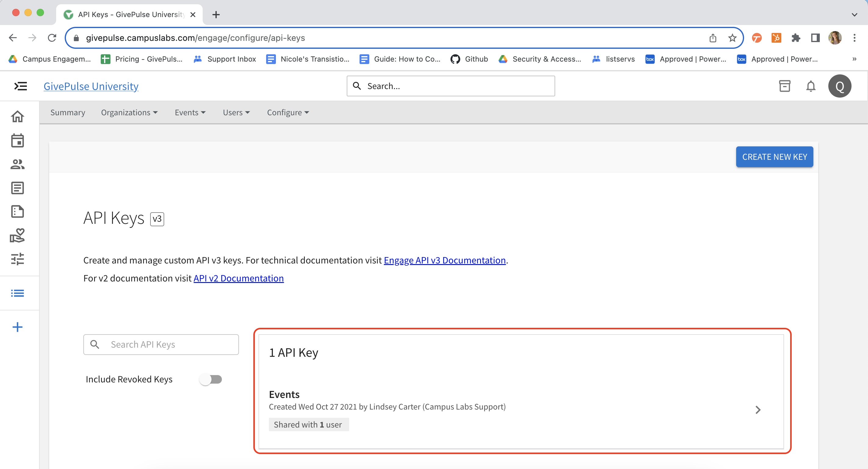Open a new browser tab
Screen dimensions: 868x469
click(216, 14)
